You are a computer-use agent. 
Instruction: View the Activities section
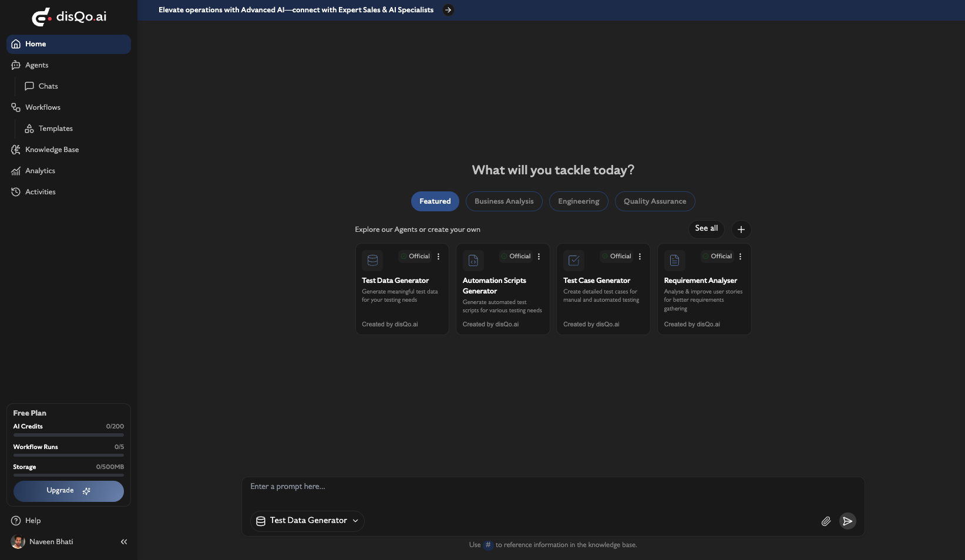[x=39, y=192]
